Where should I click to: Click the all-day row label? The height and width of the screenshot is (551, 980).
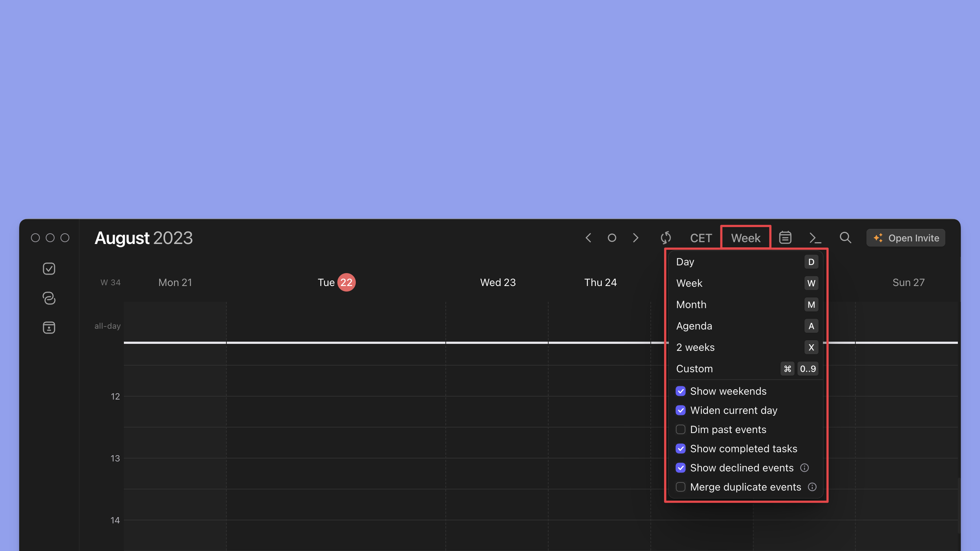(107, 326)
